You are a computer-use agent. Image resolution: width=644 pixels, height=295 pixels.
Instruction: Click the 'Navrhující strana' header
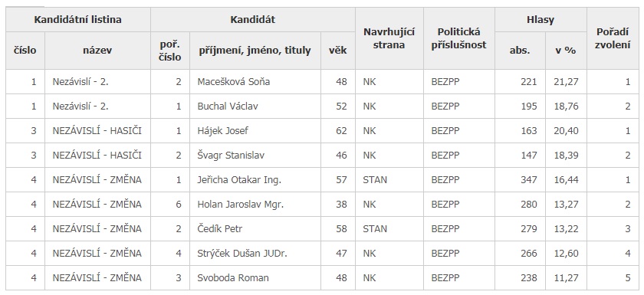pyautogui.click(x=389, y=38)
